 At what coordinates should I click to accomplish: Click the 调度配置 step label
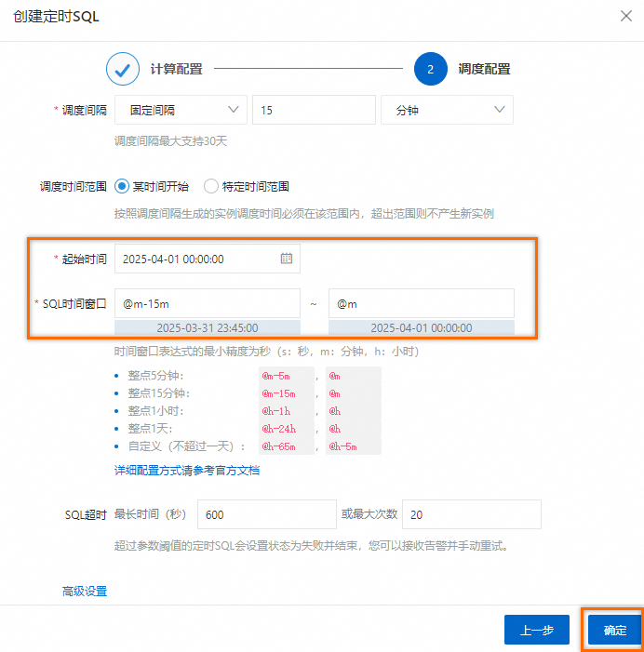pos(484,69)
